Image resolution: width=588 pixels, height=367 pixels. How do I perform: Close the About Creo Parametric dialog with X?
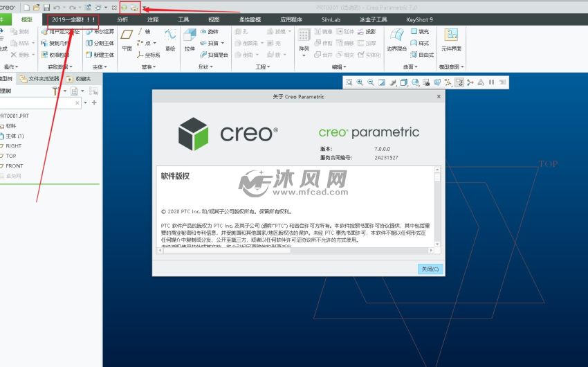pyautogui.click(x=439, y=96)
